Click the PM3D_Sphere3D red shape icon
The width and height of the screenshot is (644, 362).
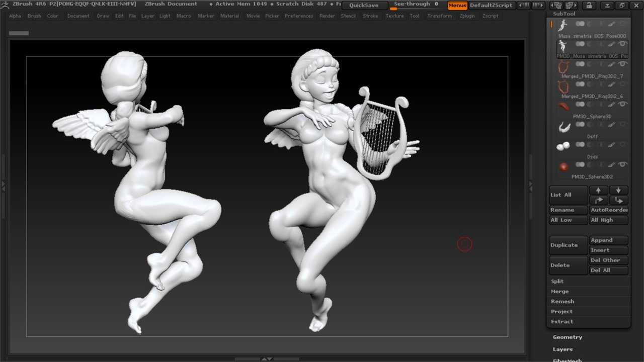[563, 107]
